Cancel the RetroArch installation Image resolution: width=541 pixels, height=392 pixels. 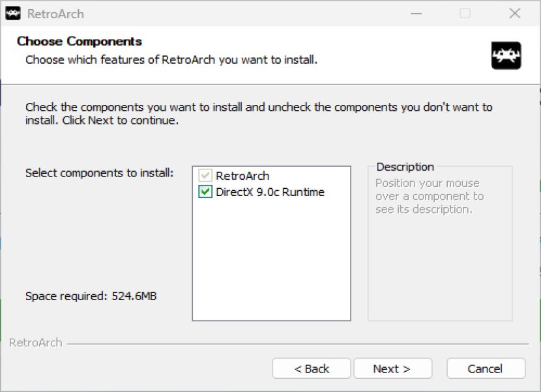click(486, 369)
